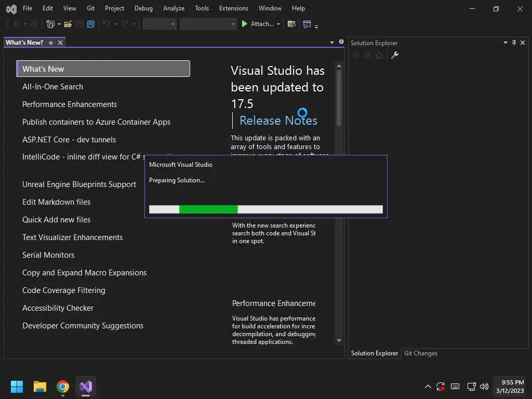Open the Tools menu
532x399 pixels.
(202, 8)
